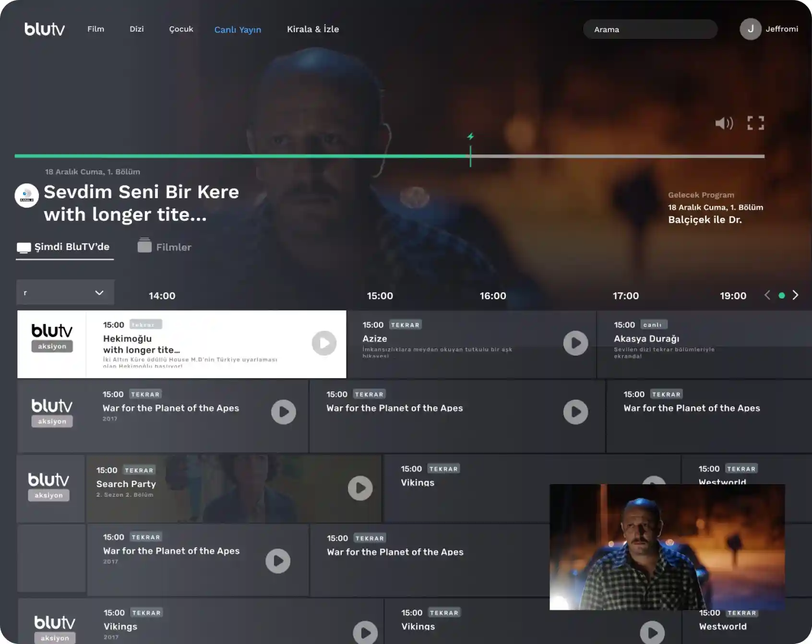Expand the channel filter dropdown

tap(65, 292)
